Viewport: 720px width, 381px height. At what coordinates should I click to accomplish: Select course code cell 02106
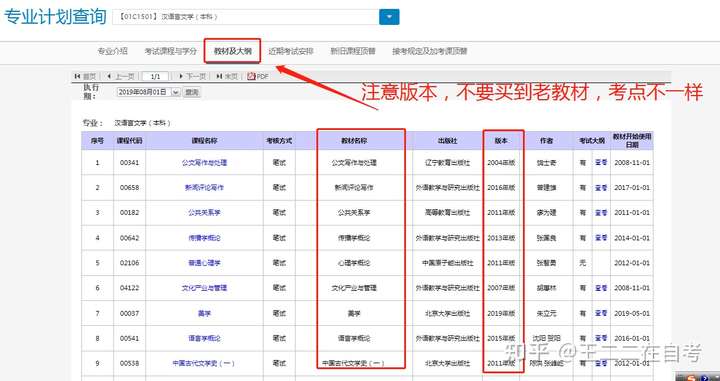(x=129, y=263)
